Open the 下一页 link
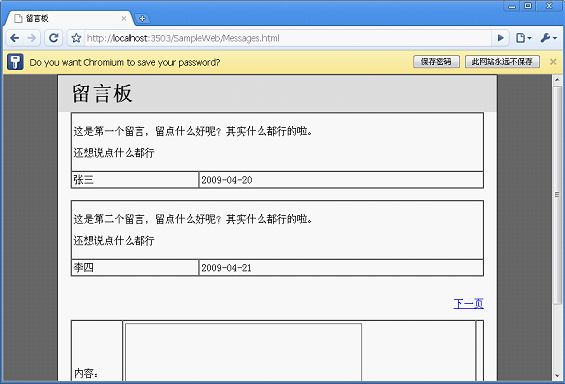The width and height of the screenshot is (565, 384). click(468, 304)
